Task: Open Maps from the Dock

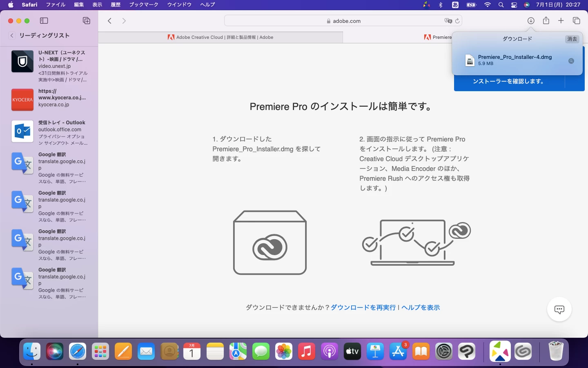Action: [x=238, y=351]
